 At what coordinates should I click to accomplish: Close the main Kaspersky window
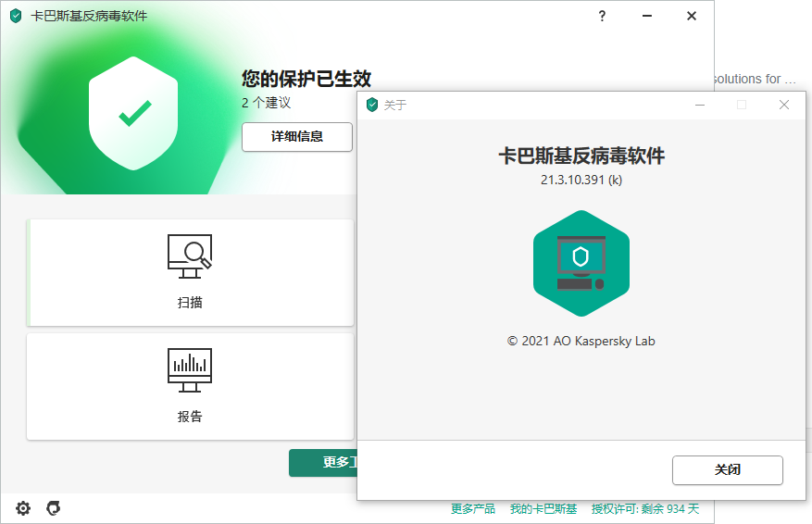pos(692,16)
